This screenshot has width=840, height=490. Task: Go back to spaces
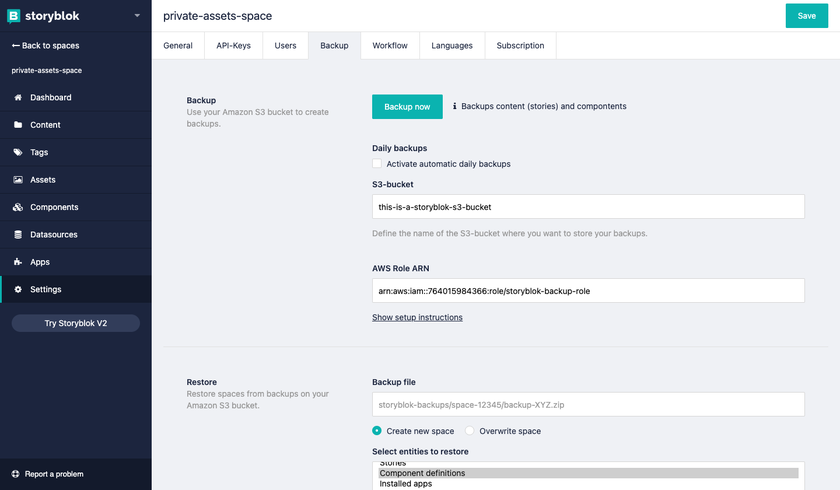46,46
